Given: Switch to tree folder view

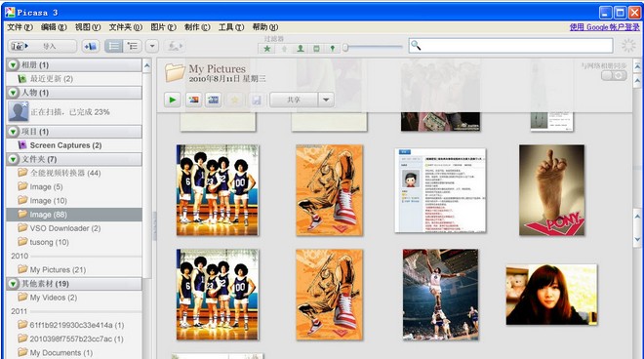Looking at the screenshot, I should tap(133, 46).
